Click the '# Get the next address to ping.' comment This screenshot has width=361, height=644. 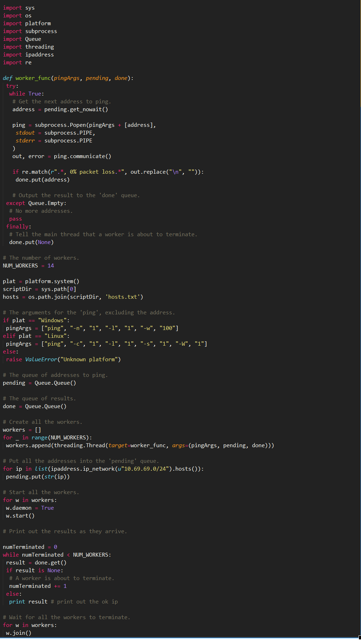[62, 102]
